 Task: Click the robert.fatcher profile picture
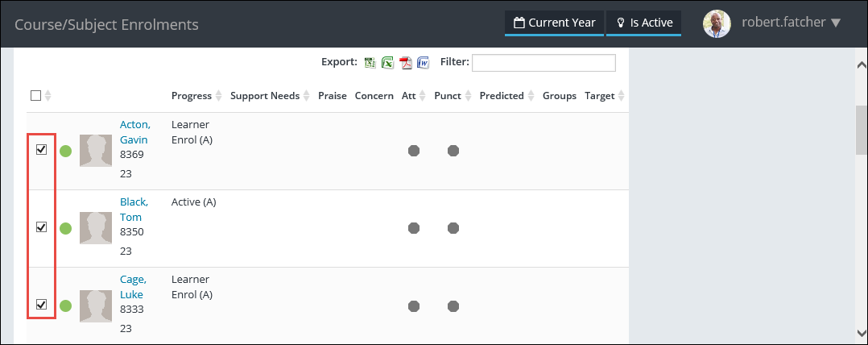717,23
